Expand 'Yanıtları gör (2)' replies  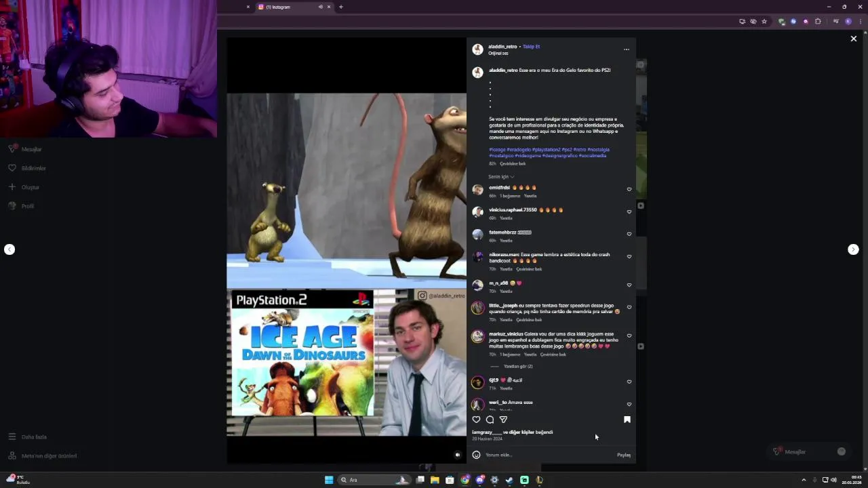[518, 366]
